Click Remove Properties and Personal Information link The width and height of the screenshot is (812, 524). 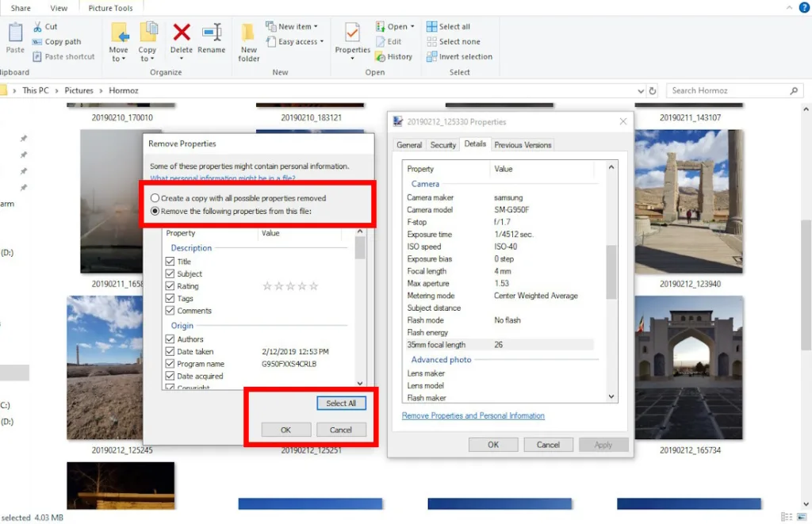coord(473,415)
